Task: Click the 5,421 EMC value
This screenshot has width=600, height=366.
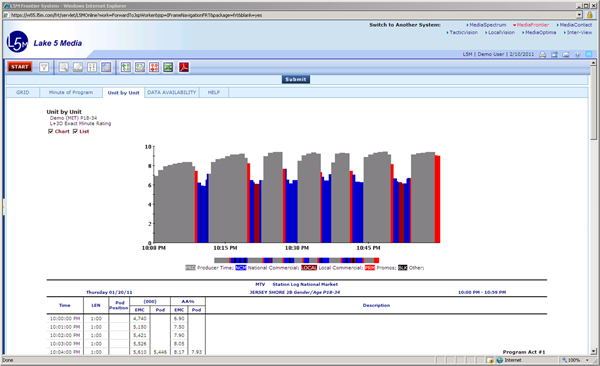Action: tap(140, 335)
